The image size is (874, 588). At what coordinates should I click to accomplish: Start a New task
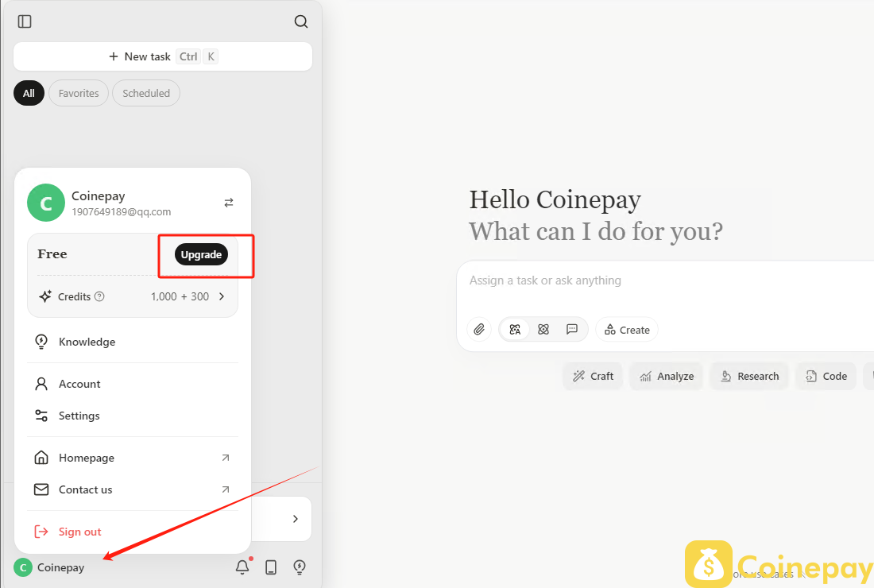(x=163, y=57)
